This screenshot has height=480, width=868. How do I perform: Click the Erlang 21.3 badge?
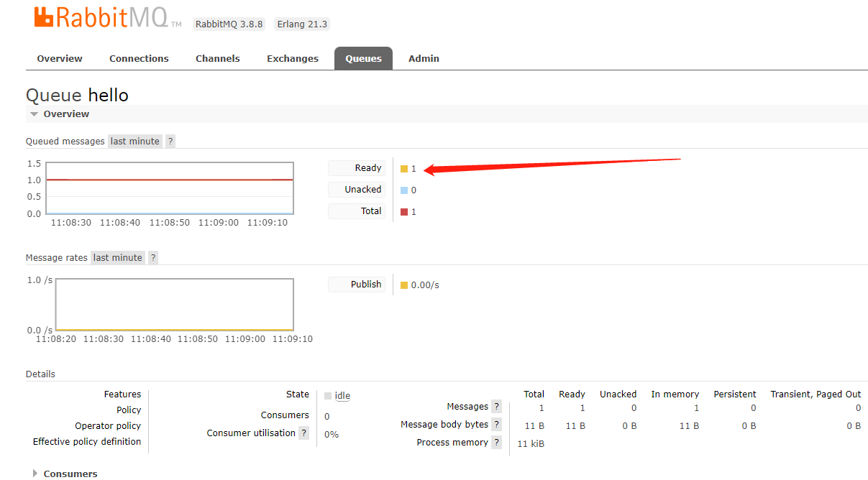(x=301, y=24)
